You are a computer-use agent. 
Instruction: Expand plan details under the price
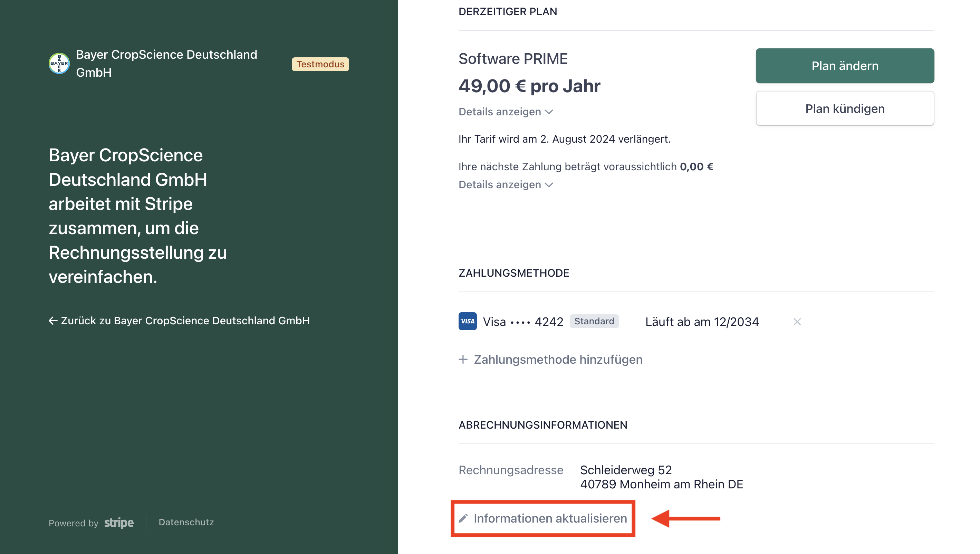[x=500, y=112]
